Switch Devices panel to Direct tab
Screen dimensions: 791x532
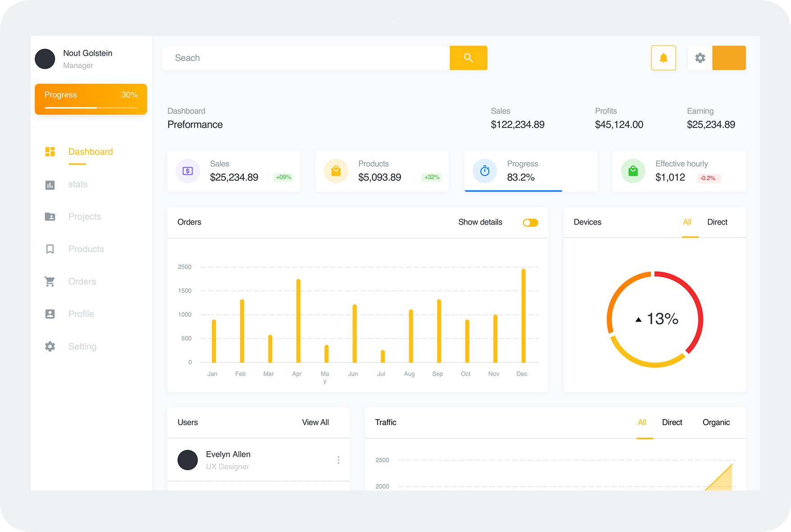tap(717, 222)
